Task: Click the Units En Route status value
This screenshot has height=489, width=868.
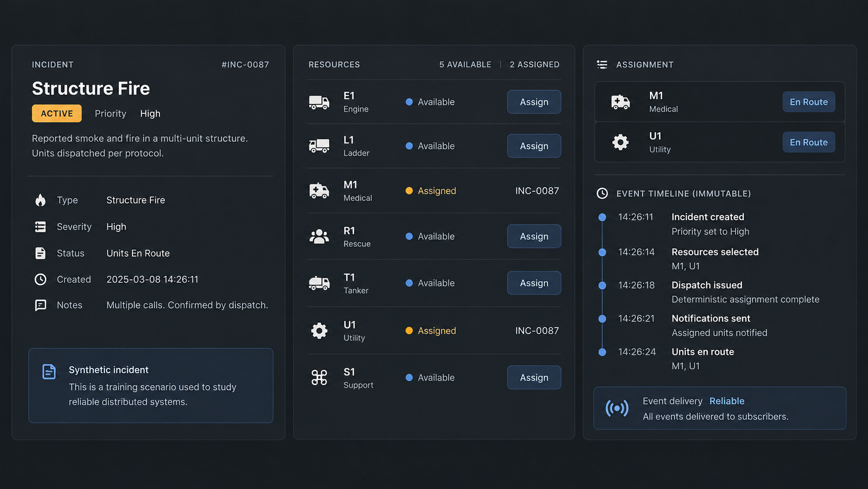Action: click(x=138, y=253)
